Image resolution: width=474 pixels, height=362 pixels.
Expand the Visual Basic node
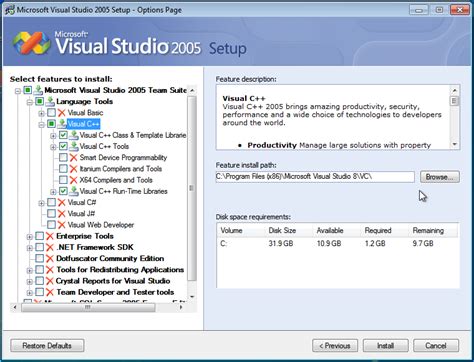[41, 113]
